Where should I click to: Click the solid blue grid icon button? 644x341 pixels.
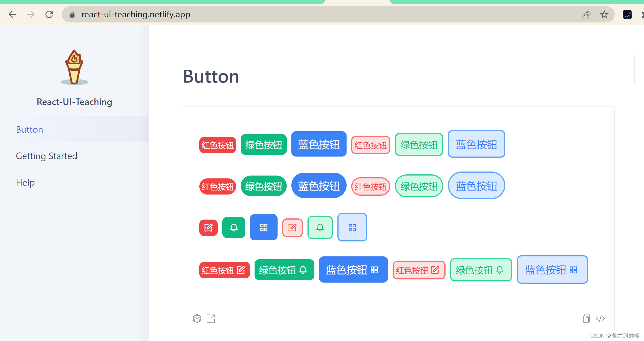point(263,227)
